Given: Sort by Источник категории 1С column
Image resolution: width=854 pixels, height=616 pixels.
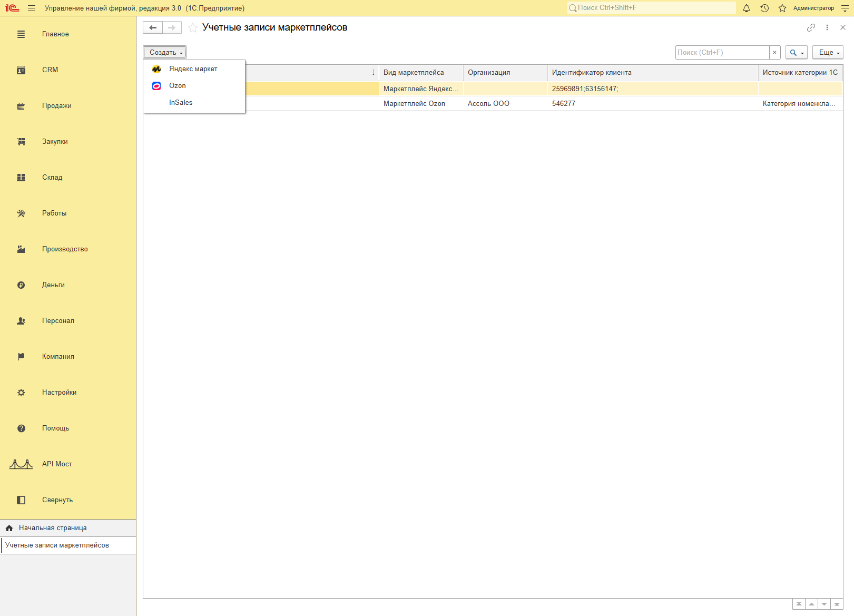Looking at the screenshot, I should [x=800, y=73].
